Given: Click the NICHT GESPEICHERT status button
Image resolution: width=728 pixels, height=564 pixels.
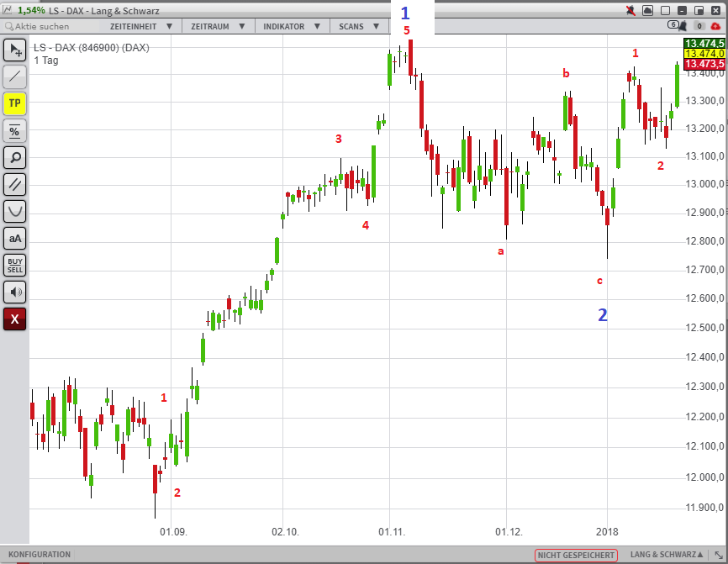Looking at the screenshot, I should (576, 555).
